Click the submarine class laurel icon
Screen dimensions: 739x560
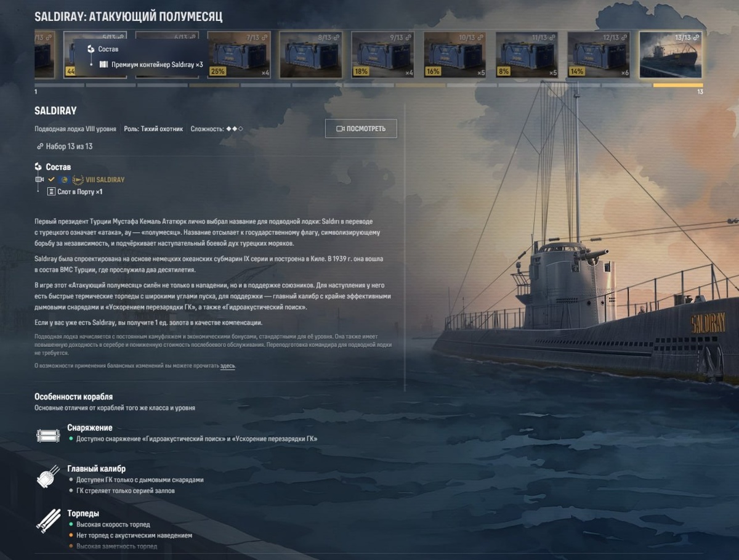[78, 180]
